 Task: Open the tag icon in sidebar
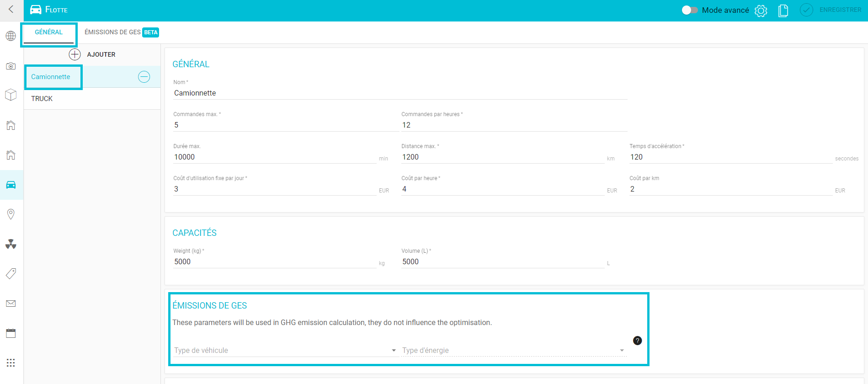pyautogui.click(x=11, y=273)
